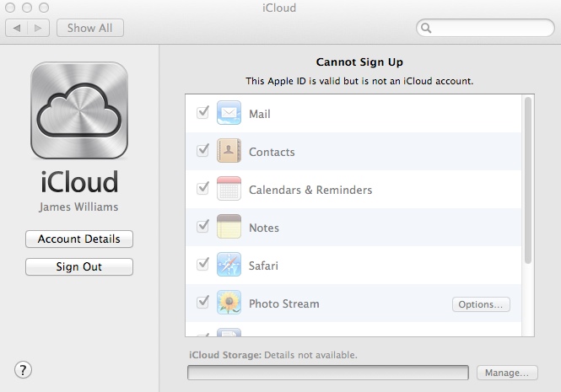
Task: Minimize the iCloud window
Action: (27, 8)
